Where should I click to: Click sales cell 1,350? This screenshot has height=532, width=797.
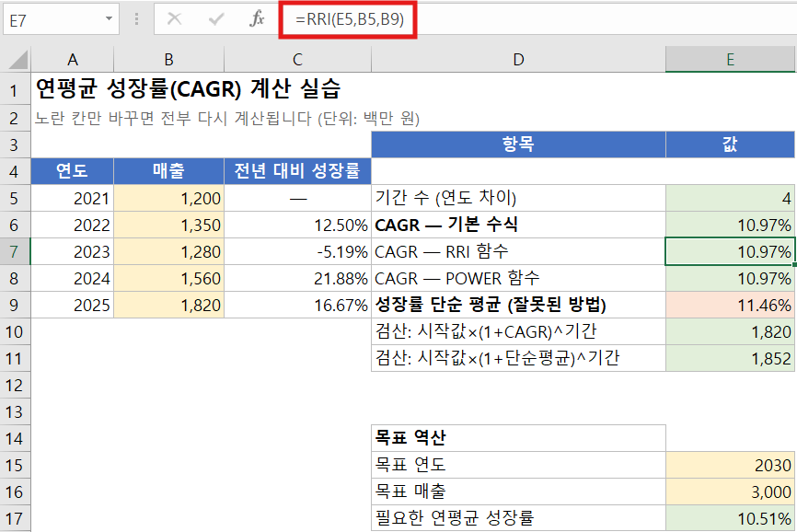coord(168,226)
